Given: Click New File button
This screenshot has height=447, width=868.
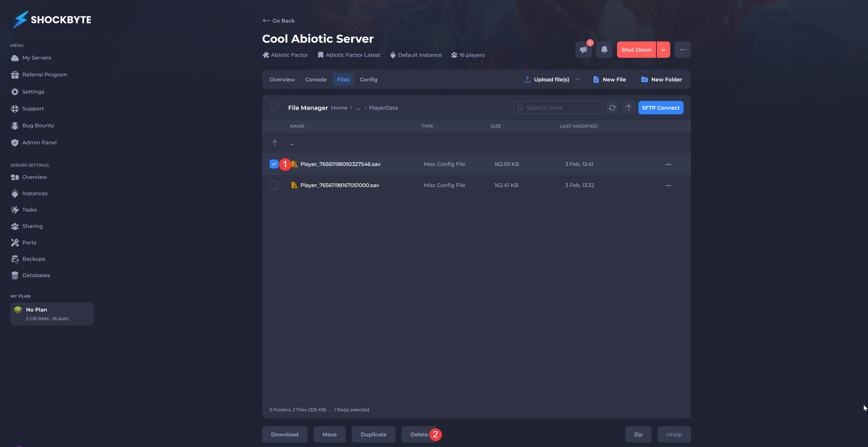Looking at the screenshot, I should [609, 79].
